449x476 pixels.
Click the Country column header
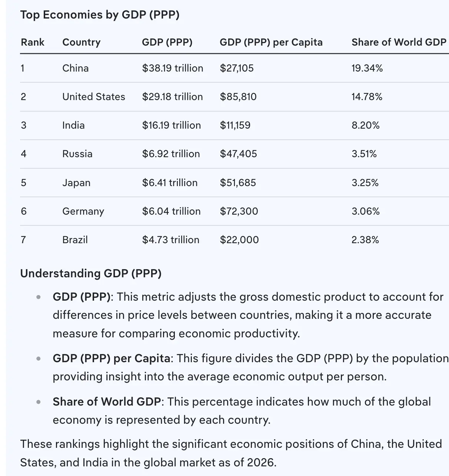click(82, 42)
